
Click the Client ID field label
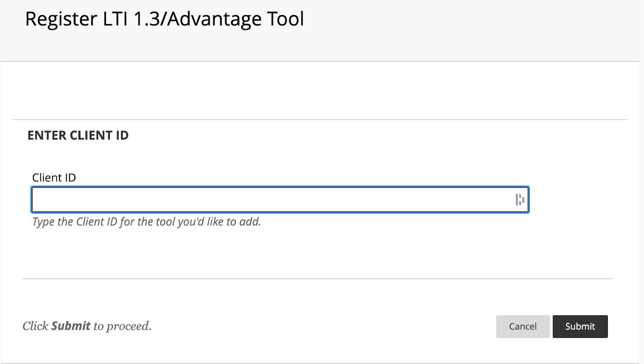tap(54, 177)
